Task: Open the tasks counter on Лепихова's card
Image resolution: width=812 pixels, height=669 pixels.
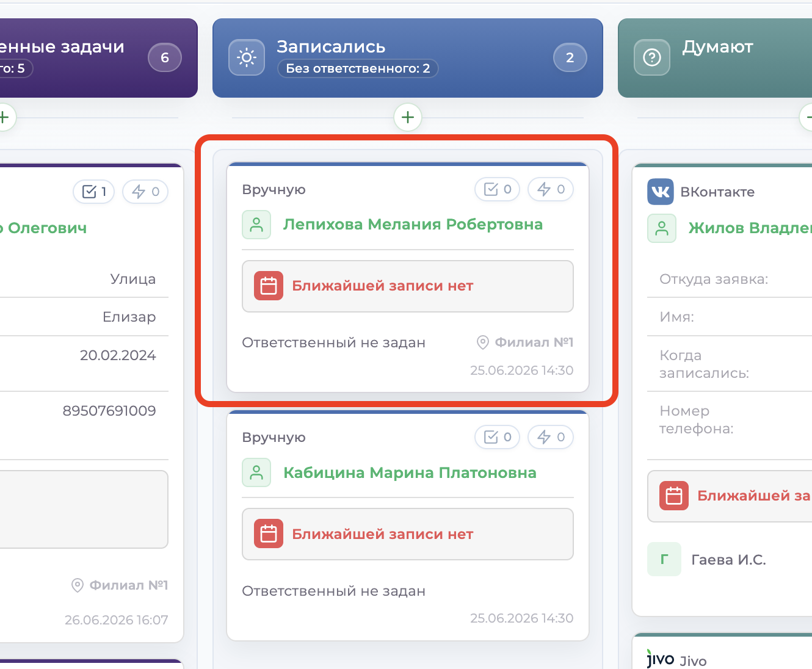Action: (x=498, y=189)
